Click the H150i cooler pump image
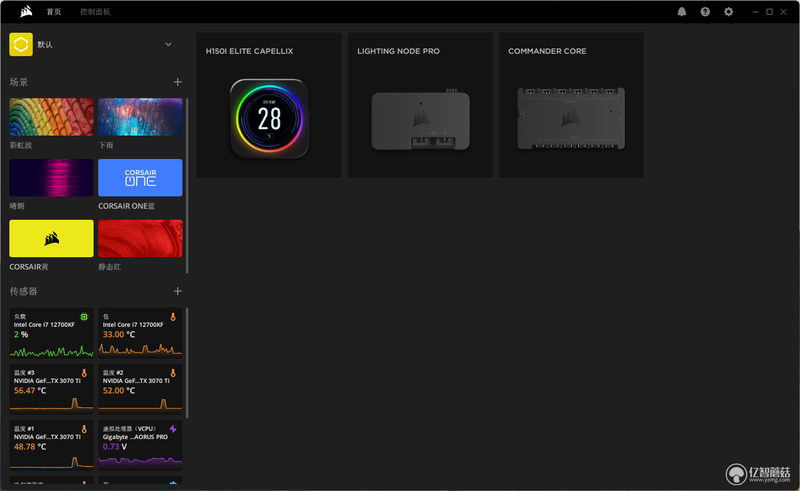This screenshot has width=800, height=491. [269, 118]
